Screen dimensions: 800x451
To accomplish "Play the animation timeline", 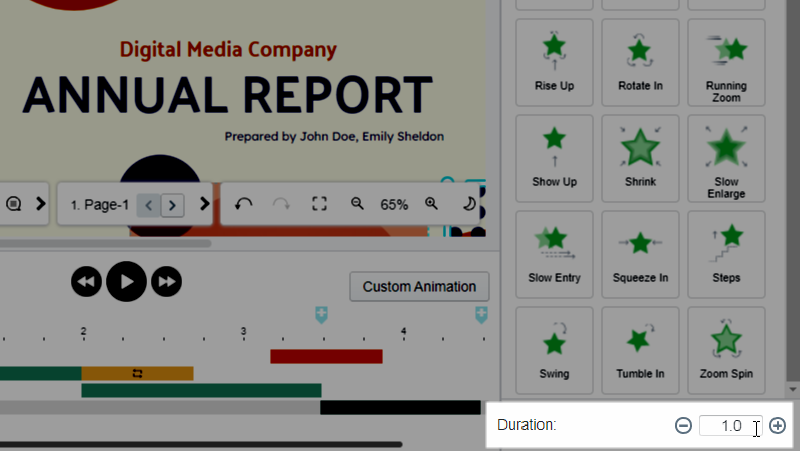I will click(126, 283).
